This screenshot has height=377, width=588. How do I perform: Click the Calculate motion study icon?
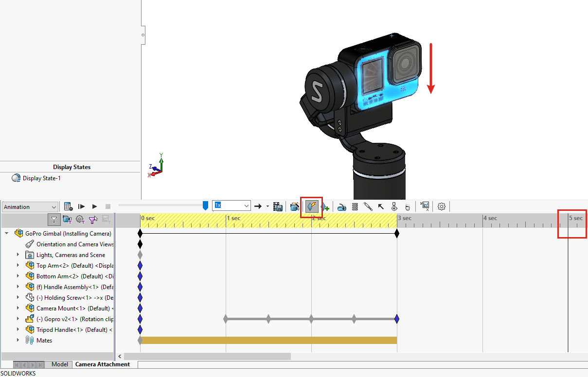coord(68,207)
